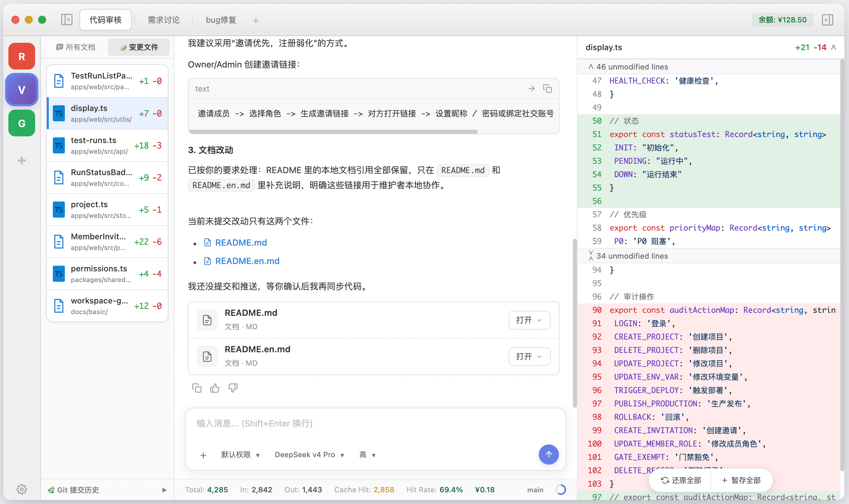Click the 3. 文档改动 heading

[x=211, y=150]
